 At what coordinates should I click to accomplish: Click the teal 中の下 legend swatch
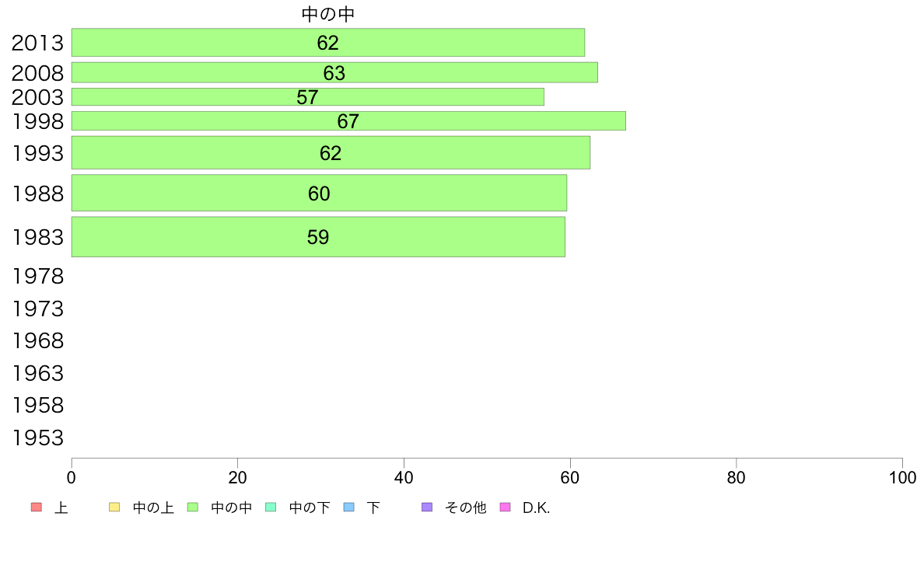(271, 507)
